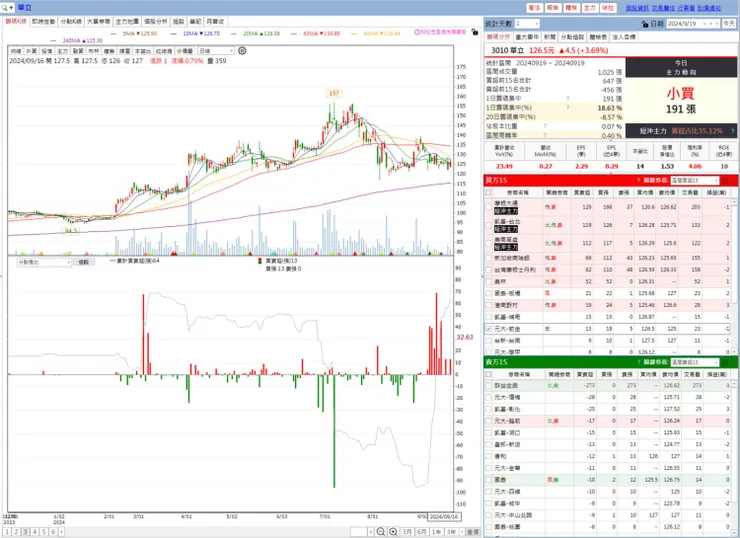Image resolution: width=740 pixels, height=538 pixels.
Task: Click the 2024/09/16 date marker on timeline
Action: coord(444,517)
